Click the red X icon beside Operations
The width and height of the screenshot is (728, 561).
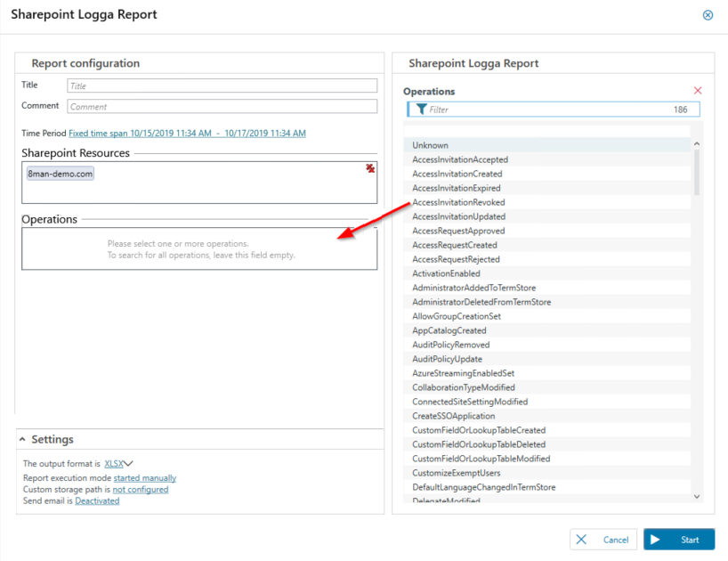(x=698, y=91)
